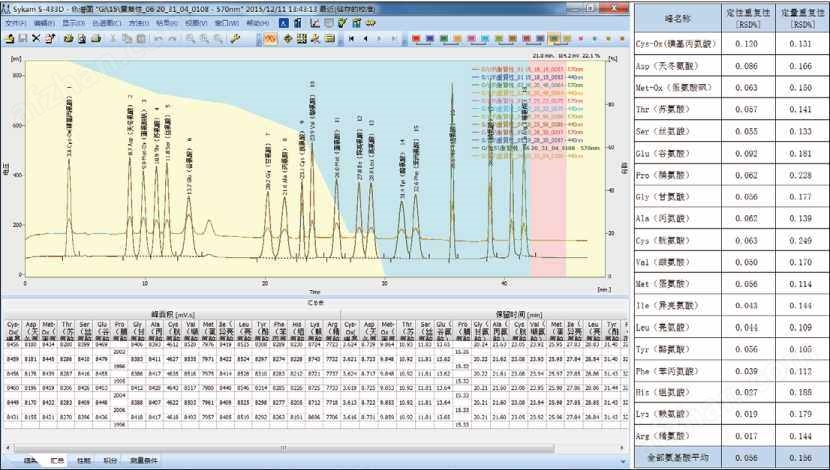Click the wrench settings icon
Image resolution: width=830 pixels, height=470 pixels.
(x=236, y=39)
